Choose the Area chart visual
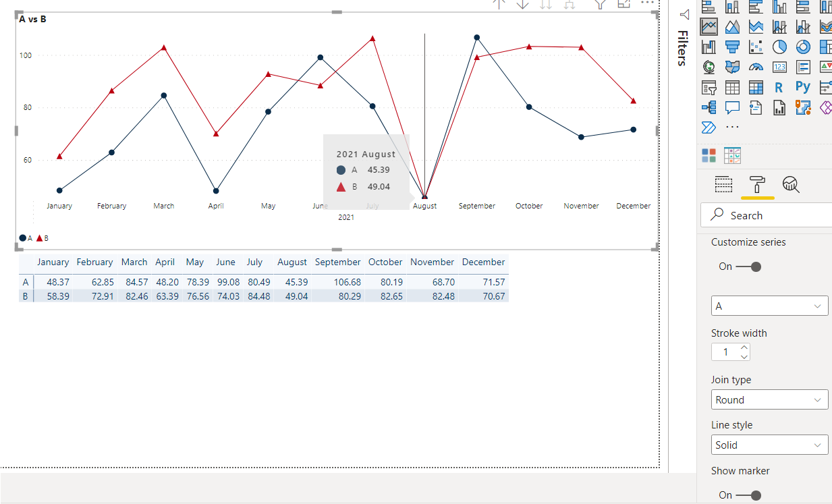 click(x=732, y=26)
